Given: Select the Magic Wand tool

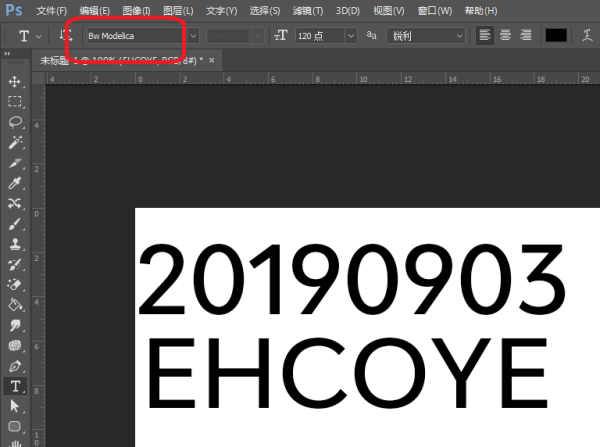Looking at the screenshot, I should (x=15, y=142).
